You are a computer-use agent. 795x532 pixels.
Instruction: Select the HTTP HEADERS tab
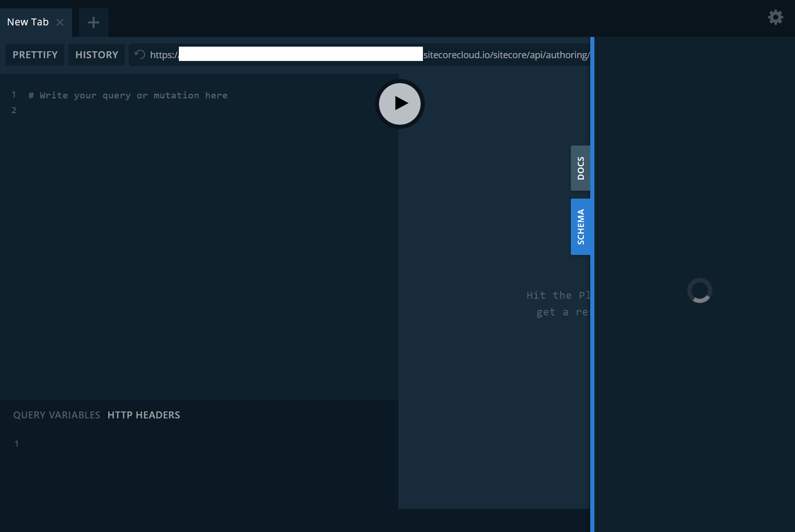click(x=144, y=415)
